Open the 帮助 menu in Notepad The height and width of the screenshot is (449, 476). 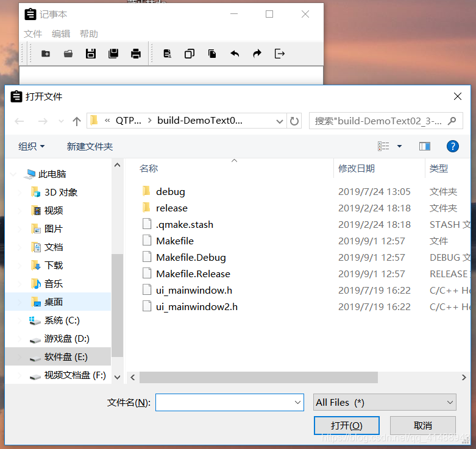click(x=88, y=34)
